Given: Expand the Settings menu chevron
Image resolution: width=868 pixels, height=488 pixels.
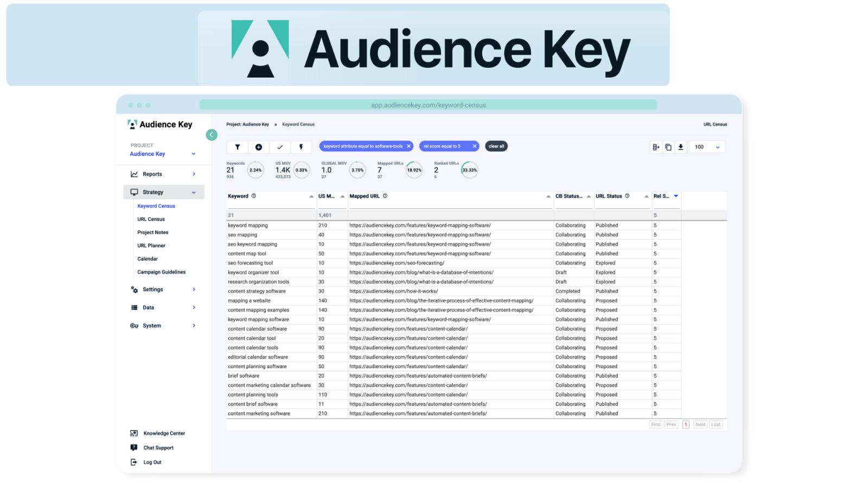Looking at the screenshot, I should pos(194,290).
